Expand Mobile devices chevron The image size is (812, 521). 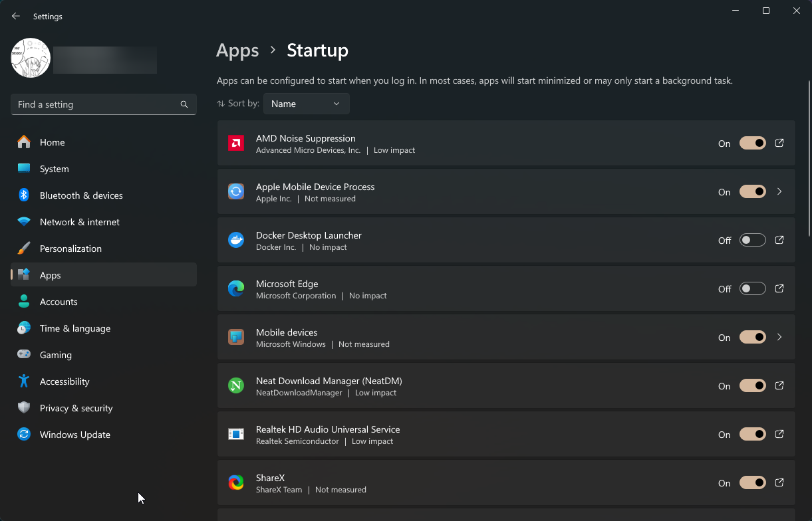click(x=779, y=337)
